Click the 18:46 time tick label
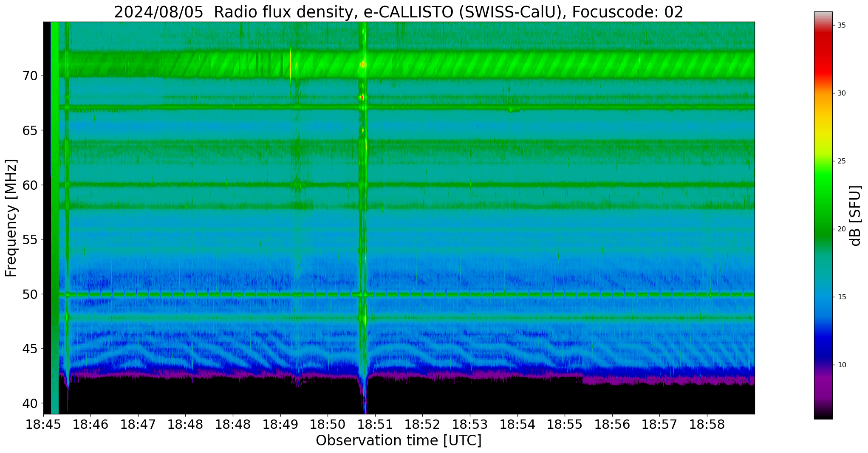 90,425
